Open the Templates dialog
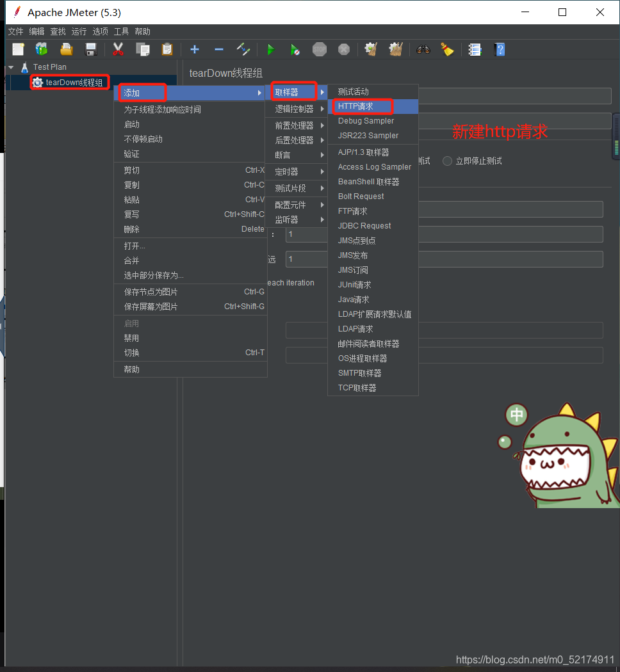The image size is (620, 672). 41,49
